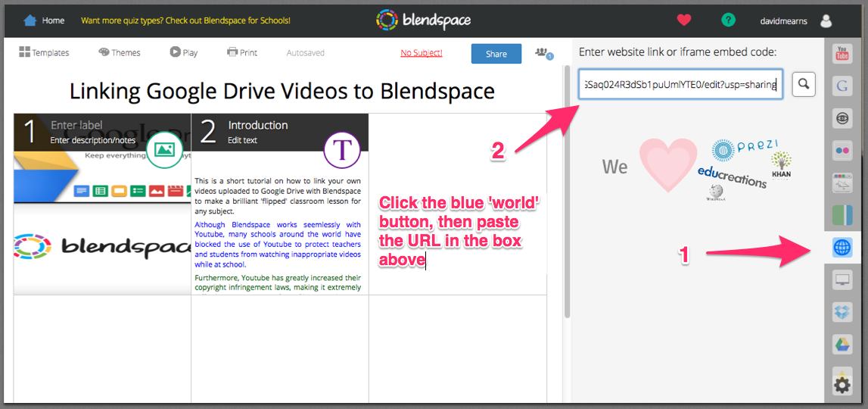
Task: Click the tutorial text body in tile 2
Action: click(x=278, y=236)
